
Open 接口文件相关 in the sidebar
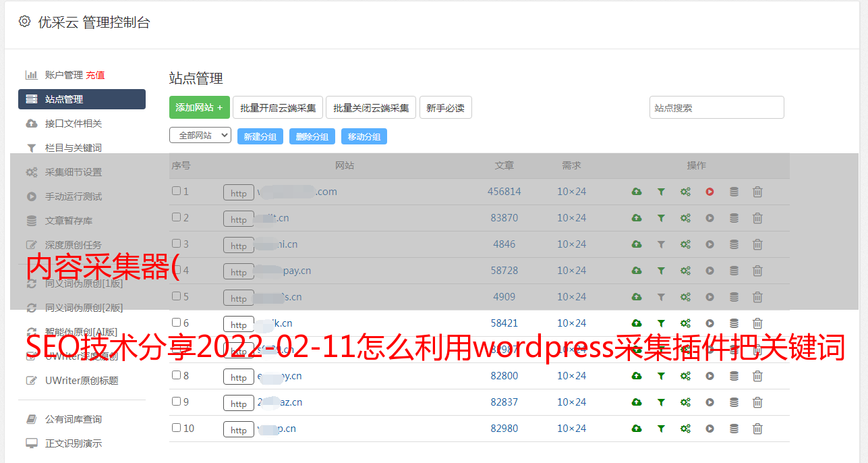coord(73,124)
